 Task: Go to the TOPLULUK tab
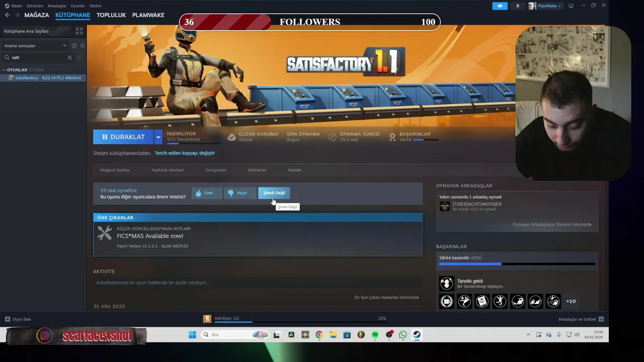coord(111,15)
